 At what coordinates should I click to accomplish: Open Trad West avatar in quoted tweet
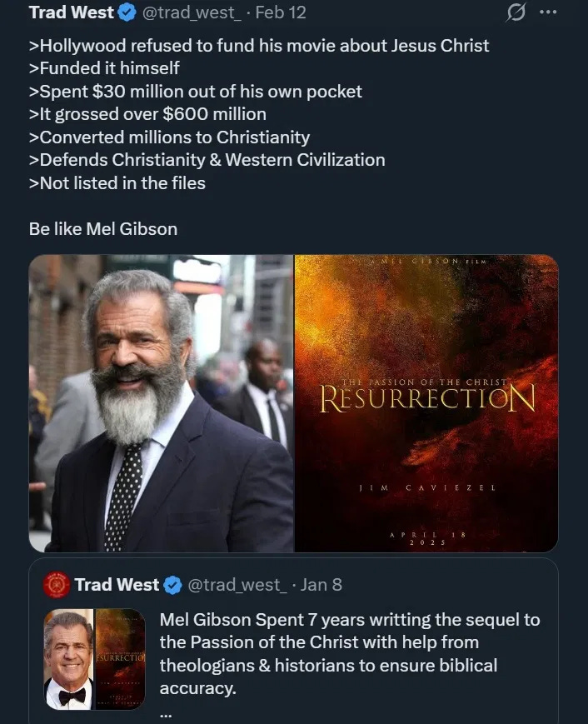tap(56, 585)
